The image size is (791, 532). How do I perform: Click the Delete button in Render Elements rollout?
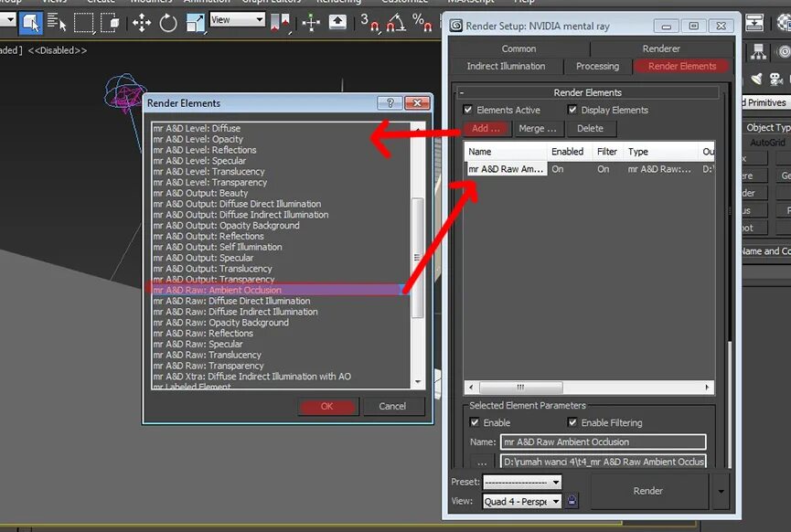point(590,129)
